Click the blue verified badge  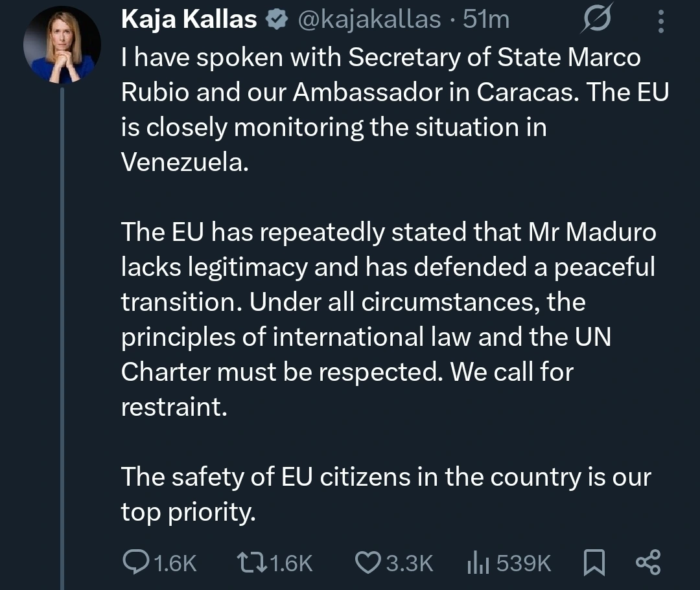pyautogui.click(x=277, y=21)
